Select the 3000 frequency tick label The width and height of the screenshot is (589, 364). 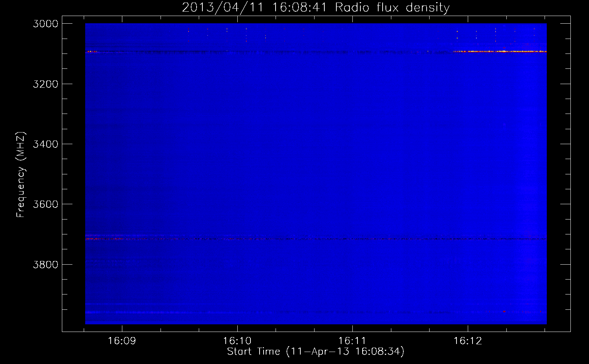click(46, 24)
